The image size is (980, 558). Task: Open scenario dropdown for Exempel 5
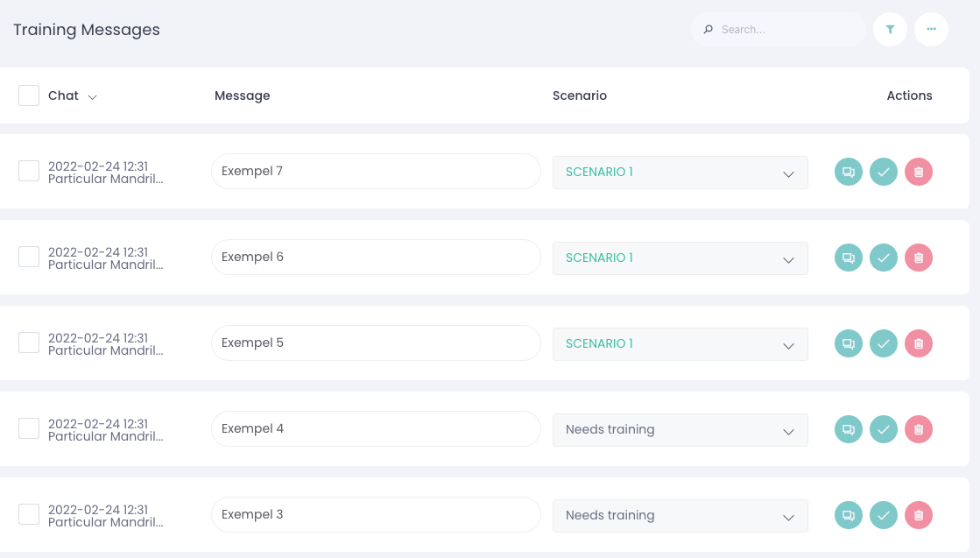(x=680, y=344)
